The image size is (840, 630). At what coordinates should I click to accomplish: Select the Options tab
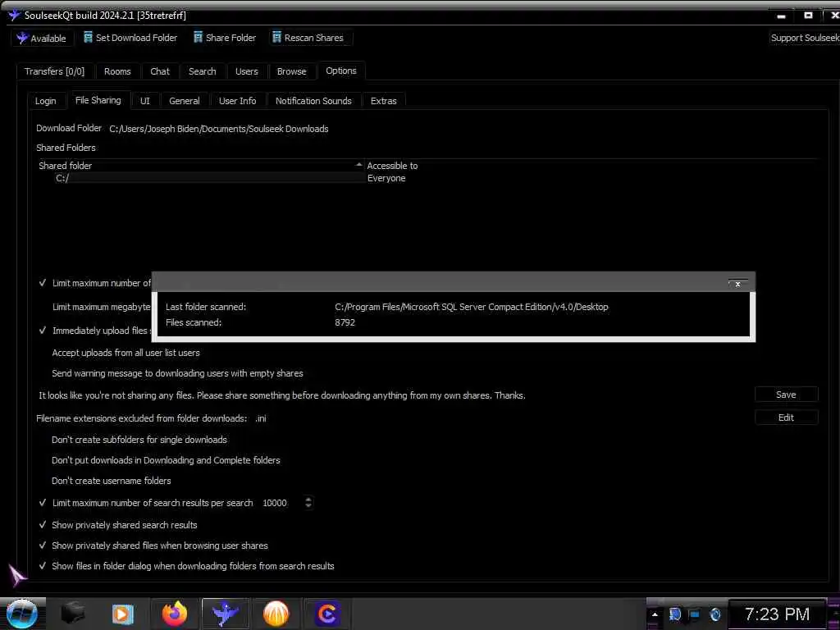click(x=340, y=71)
